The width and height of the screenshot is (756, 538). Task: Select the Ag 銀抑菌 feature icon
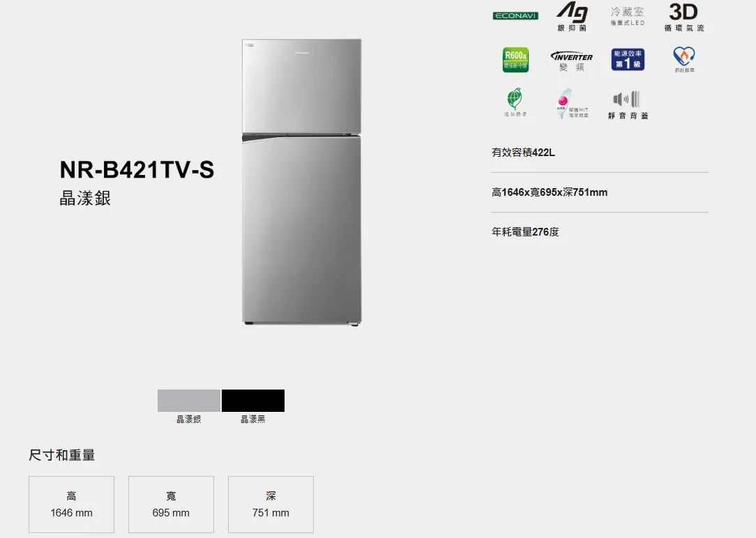point(572,17)
